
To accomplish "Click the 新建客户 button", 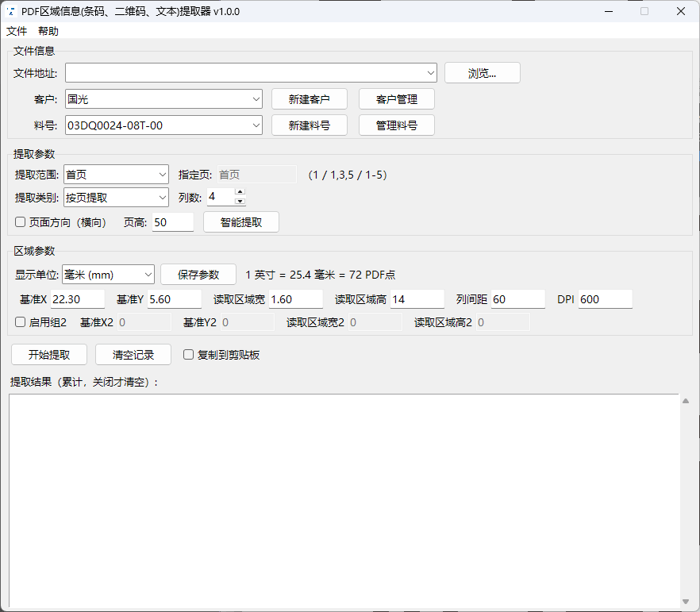I will pyautogui.click(x=310, y=99).
